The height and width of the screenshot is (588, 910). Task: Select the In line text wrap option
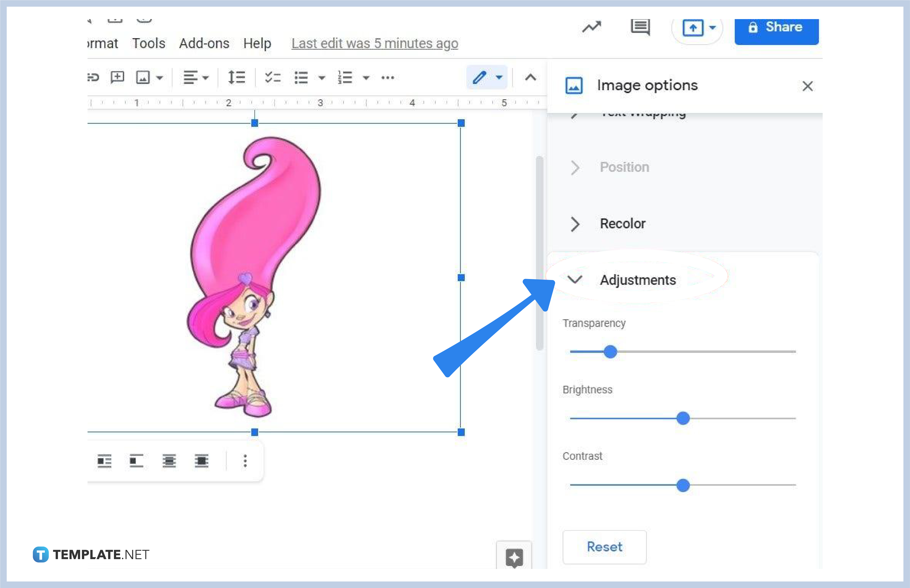coord(104,461)
